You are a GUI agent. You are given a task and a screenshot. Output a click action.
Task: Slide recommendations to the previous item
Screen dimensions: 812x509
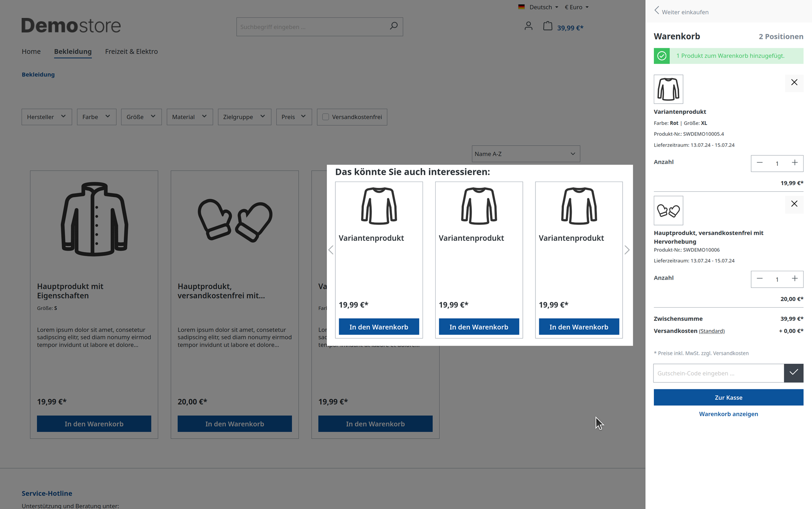pyautogui.click(x=331, y=250)
